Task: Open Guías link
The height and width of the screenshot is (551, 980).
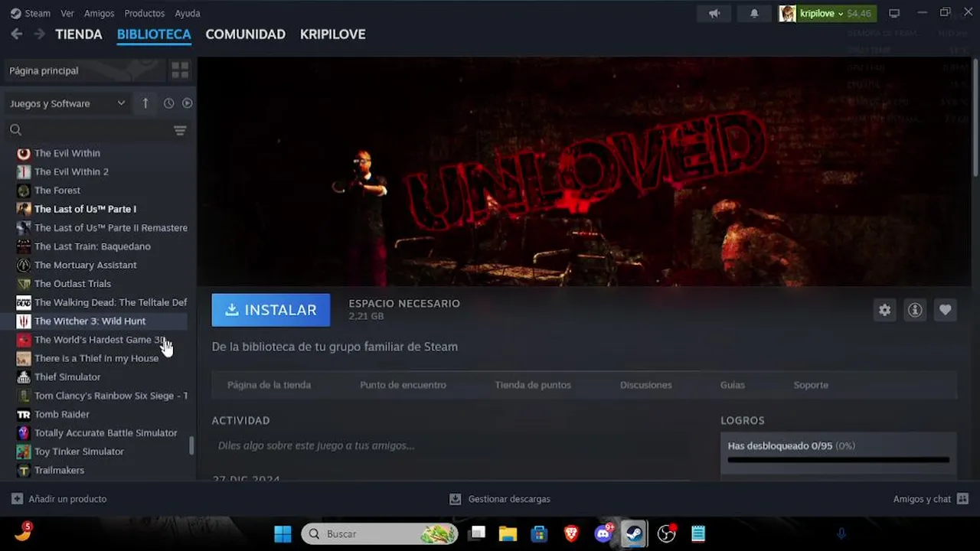Action: (732, 385)
